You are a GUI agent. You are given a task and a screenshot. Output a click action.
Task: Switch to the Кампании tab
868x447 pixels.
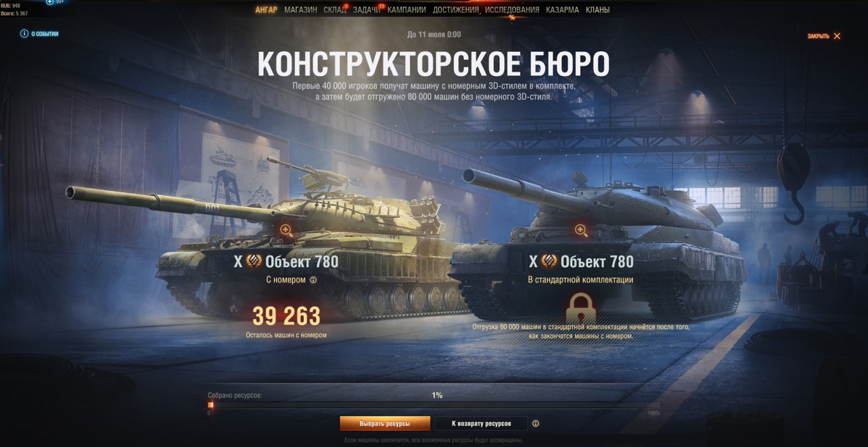(x=407, y=10)
